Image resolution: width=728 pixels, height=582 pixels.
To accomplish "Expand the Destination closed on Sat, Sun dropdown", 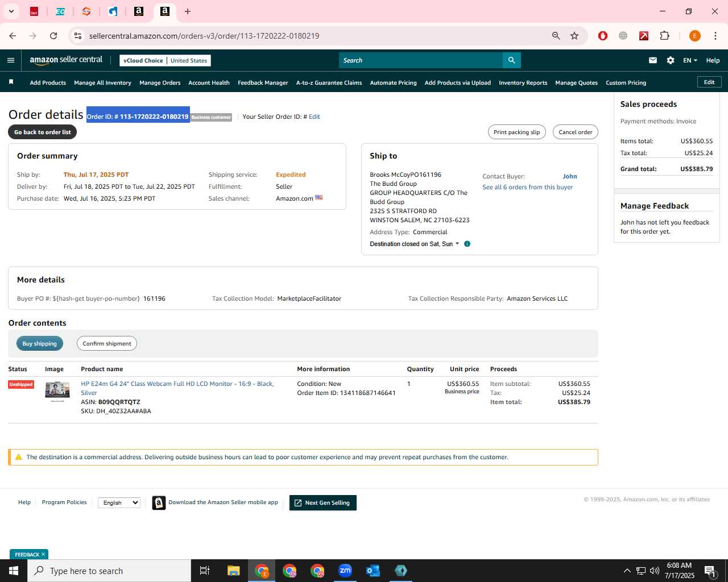I will click(x=414, y=244).
